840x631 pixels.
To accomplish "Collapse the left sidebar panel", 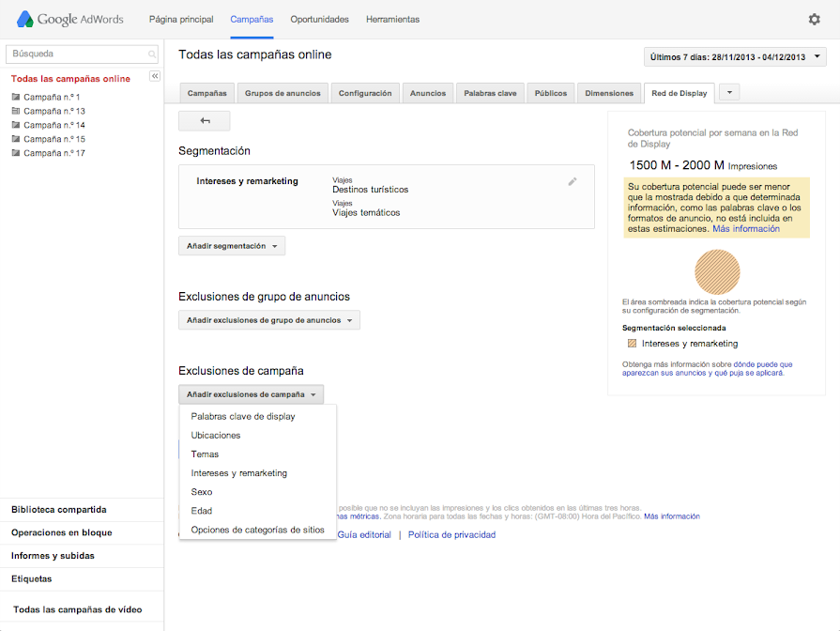I will point(155,76).
